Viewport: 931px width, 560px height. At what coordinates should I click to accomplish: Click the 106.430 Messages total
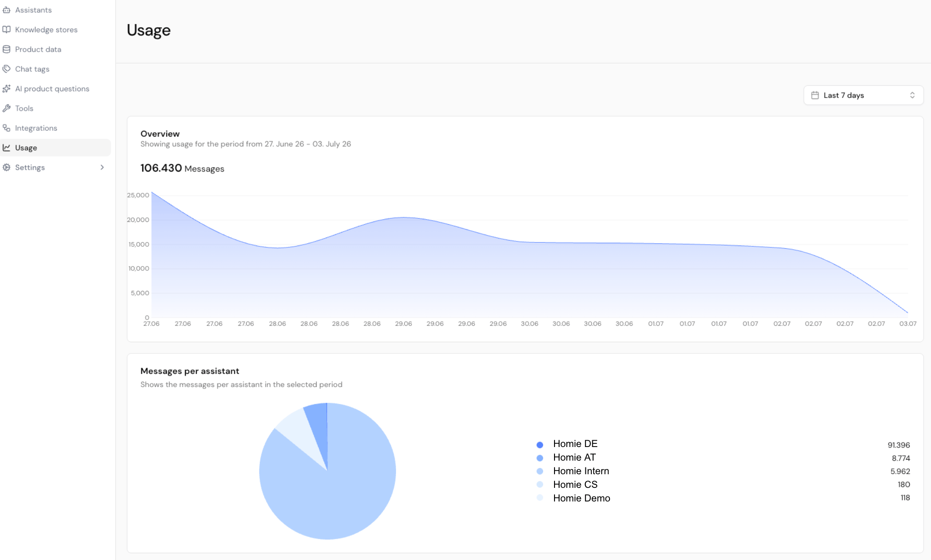[182, 168]
